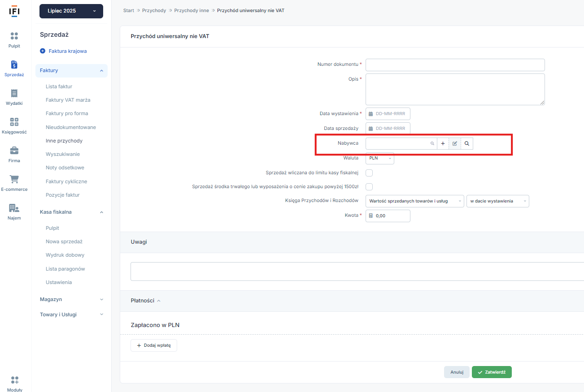Open the E-commerce cart icon
The image size is (584, 392).
pos(14,179)
